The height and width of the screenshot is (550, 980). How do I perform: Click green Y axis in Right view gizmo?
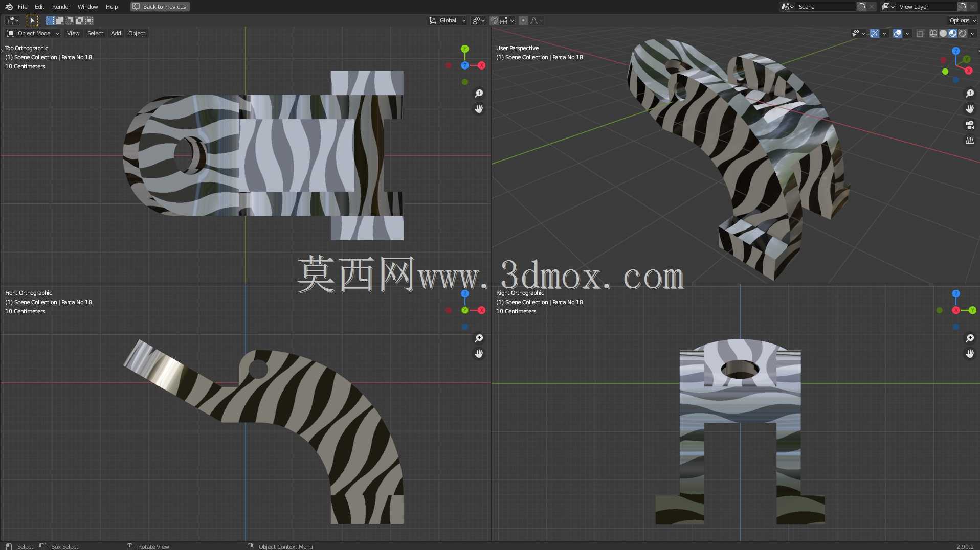(972, 310)
